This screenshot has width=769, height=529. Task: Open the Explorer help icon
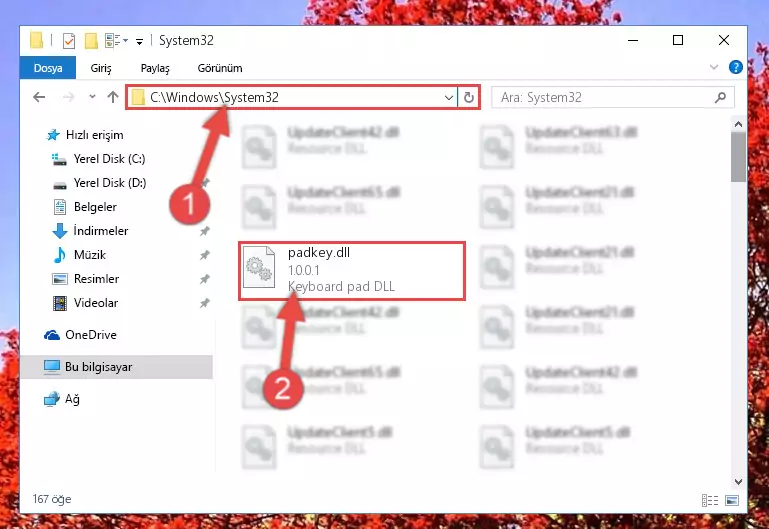tap(736, 67)
